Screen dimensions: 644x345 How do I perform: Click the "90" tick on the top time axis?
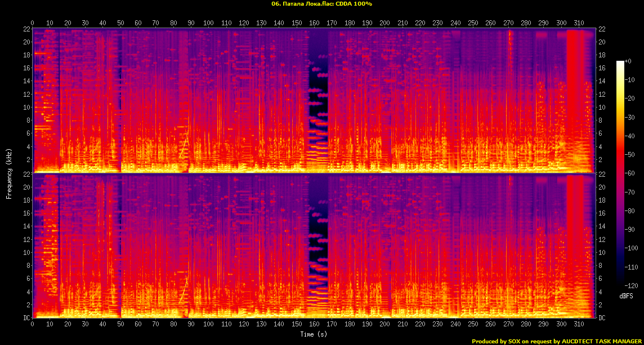[191, 23]
